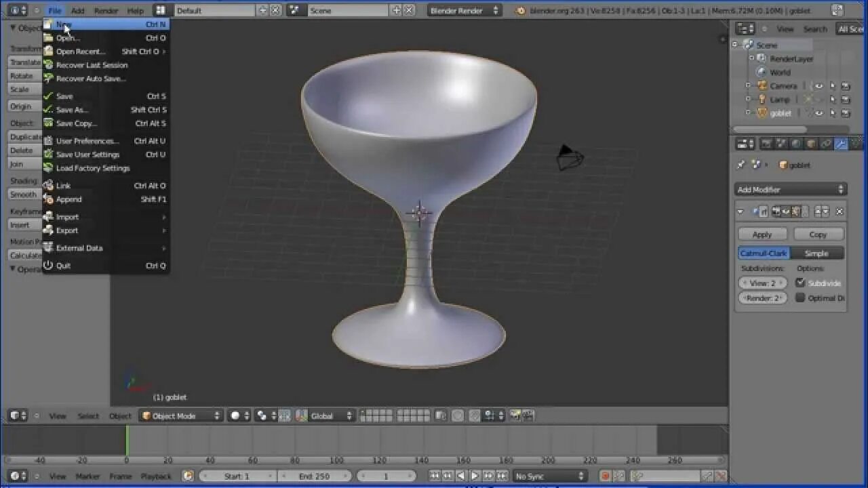
Task: Click the preview range clock icon
Action: 189,476
